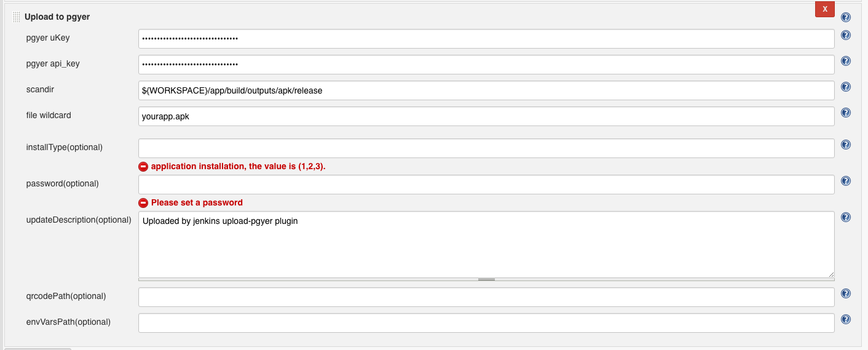Click the 'qrcodePath(optional)' label
The height and width of the screenshot is (350, 868).
(x=66, y=296)
